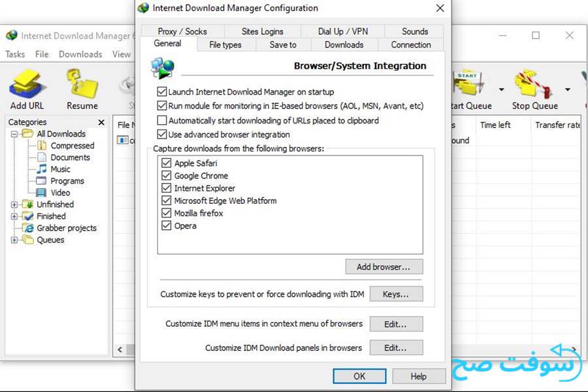This screenshot has height=392, width=588.
Task: Toggle Use advanced browser integration
Action: pyautogui.click(x=161, y=135)
